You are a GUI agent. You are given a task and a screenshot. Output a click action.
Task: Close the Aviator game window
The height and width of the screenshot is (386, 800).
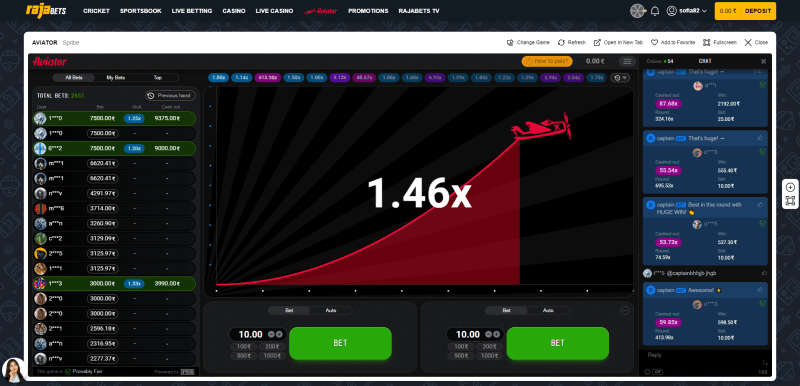756,43
